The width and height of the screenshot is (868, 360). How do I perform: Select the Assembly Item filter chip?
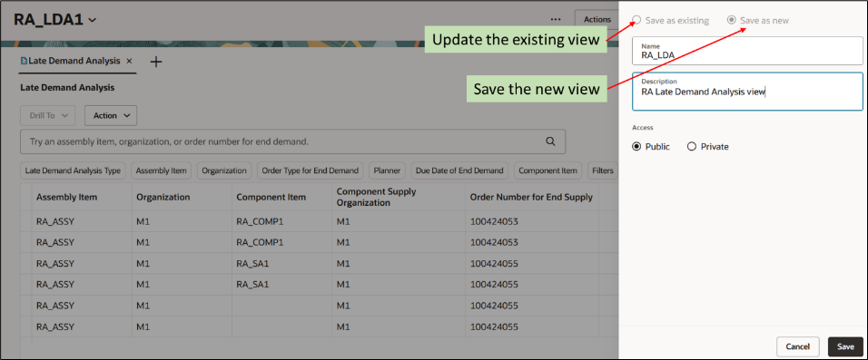(x=161, y=170)
